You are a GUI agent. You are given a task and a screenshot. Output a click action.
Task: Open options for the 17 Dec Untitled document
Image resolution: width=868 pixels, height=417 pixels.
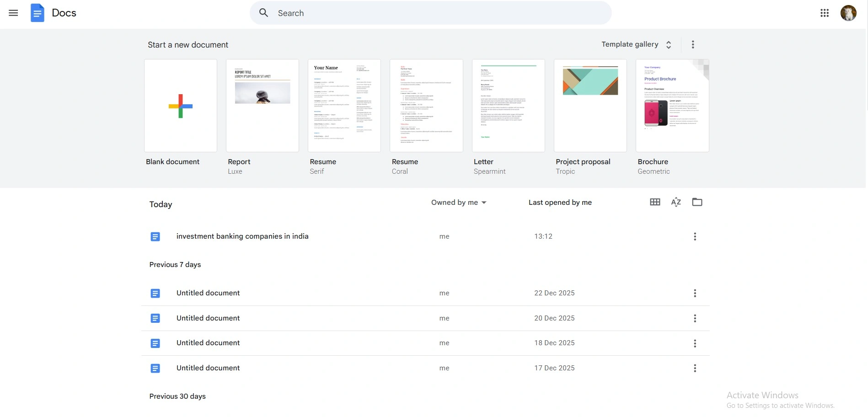click(694, 368)
